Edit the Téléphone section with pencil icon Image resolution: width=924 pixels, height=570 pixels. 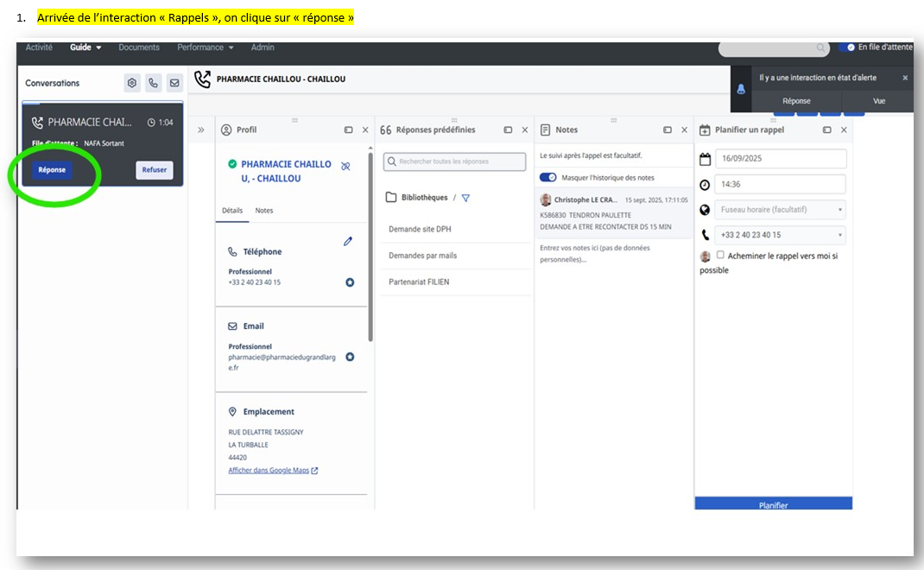point(348,241)
